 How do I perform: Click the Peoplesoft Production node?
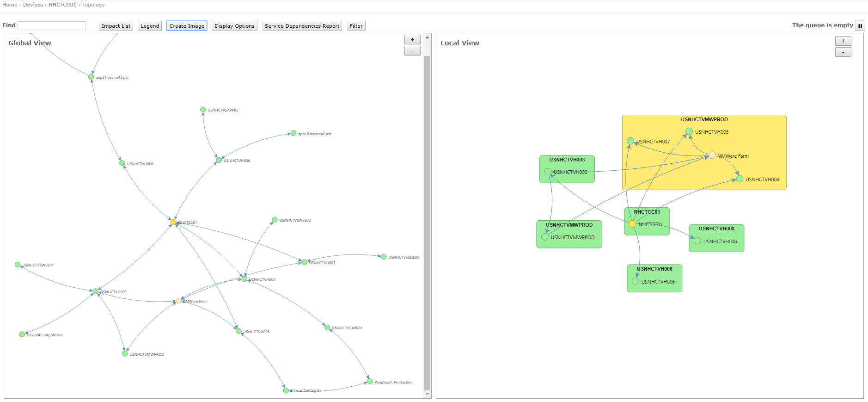click(x=370, y=382)
